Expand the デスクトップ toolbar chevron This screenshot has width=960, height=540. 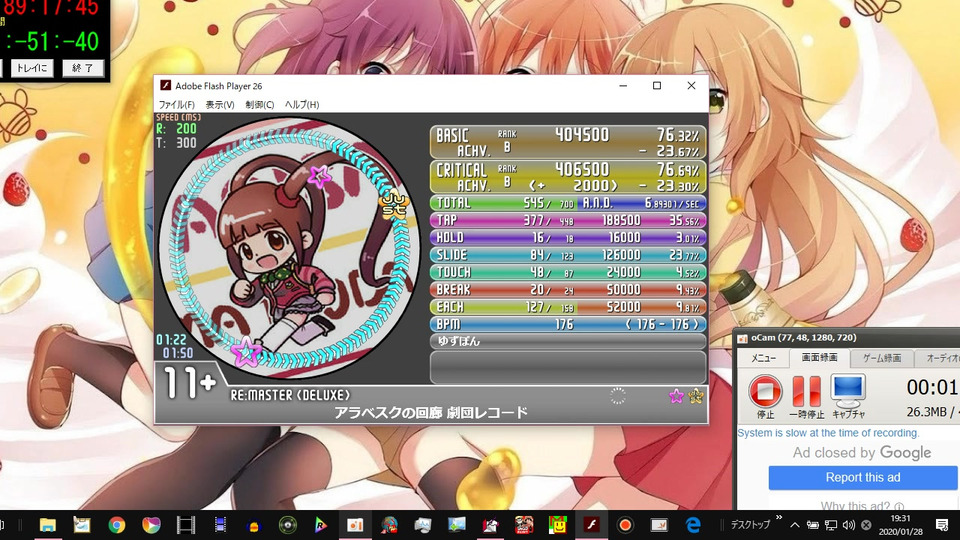tap(779, 518)
